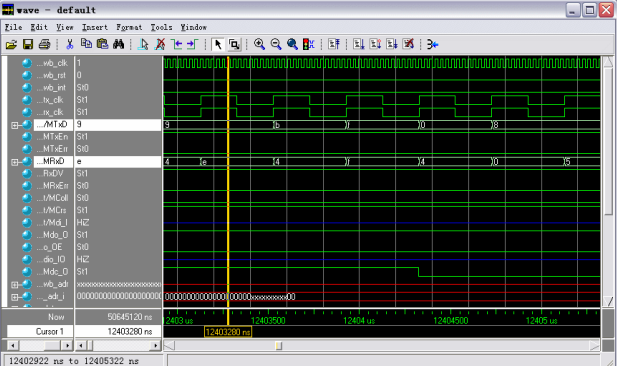Image resolution: width=617 pixels, height=366 pixels.
Task: Click the break simulation icon
Action: 408,44
